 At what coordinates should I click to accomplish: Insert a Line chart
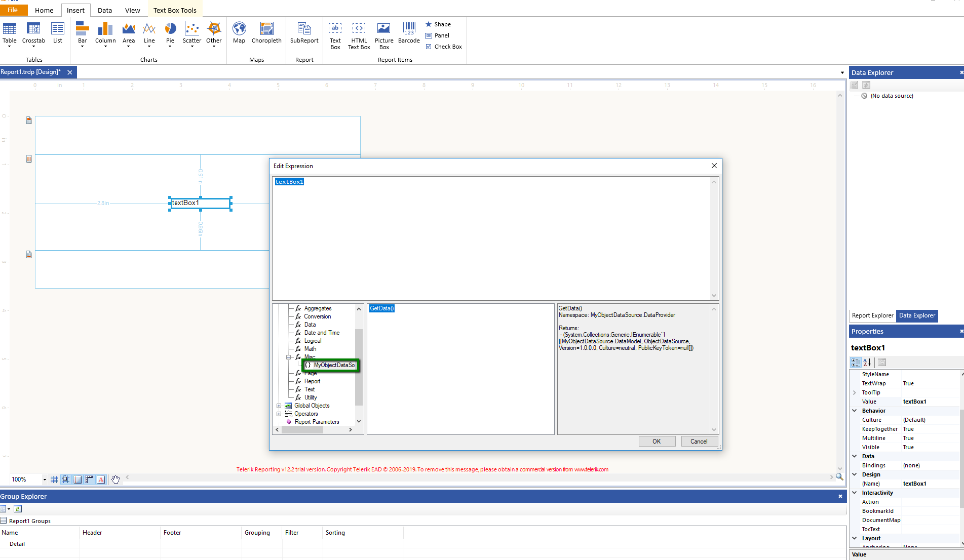(149, 34)
